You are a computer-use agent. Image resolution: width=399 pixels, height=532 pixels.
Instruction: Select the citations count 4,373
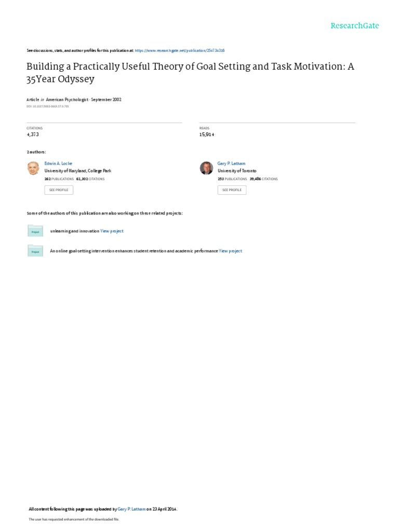[33, 135]
